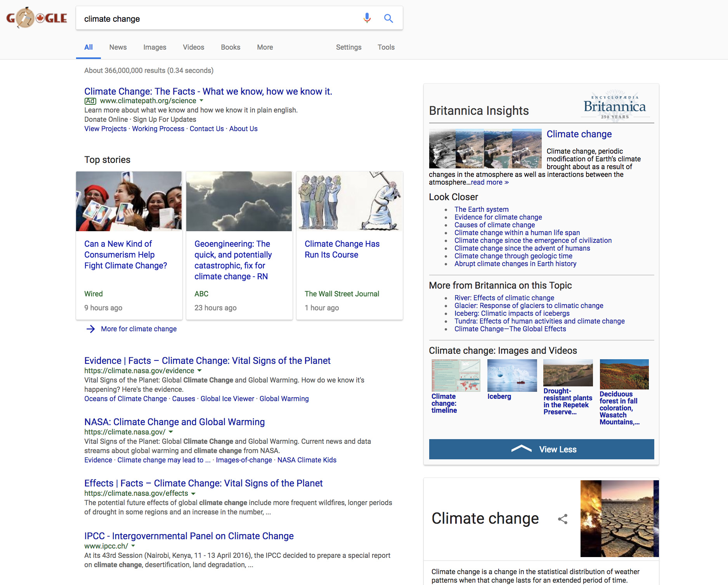Open Evidence | Facts NASA result
The width and height of the screenshot is (728, 585).
click(x=208, y=361)
